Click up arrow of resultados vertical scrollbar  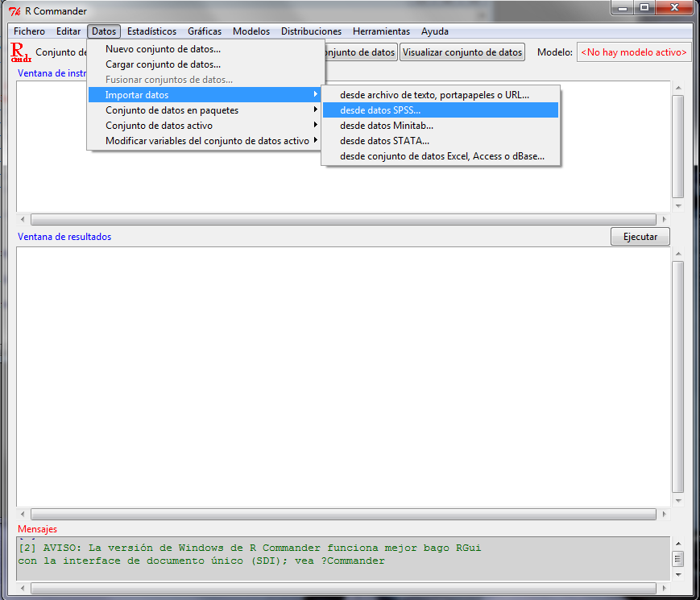678,254
